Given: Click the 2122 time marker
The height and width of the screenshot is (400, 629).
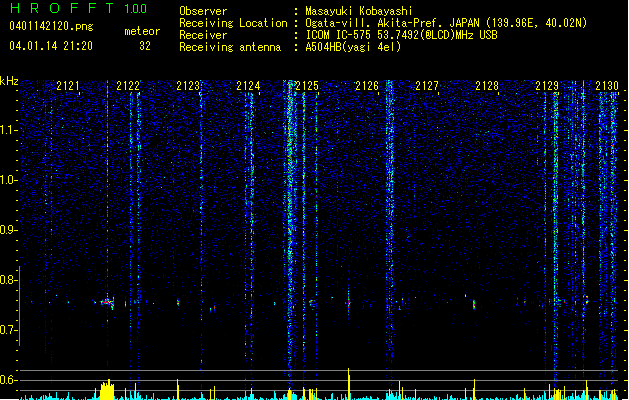Looking at the screenshot, I should 128,86.
